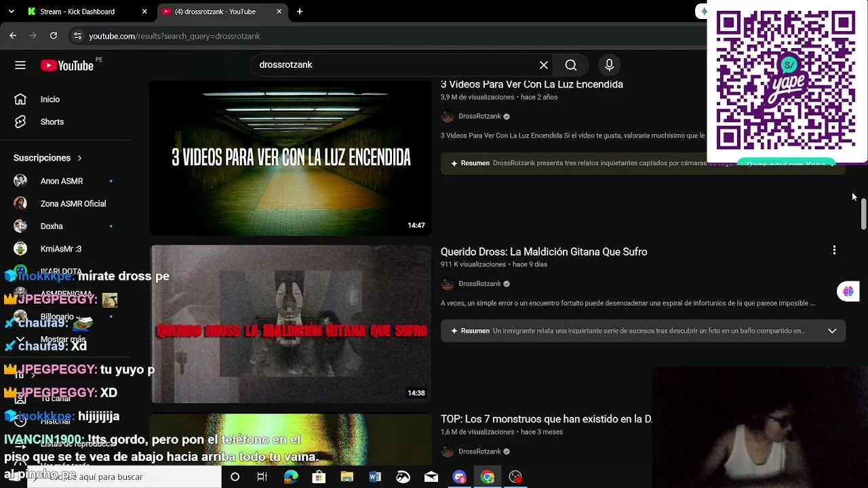Click the Anon ASMR channel avatar

[20, 181]
